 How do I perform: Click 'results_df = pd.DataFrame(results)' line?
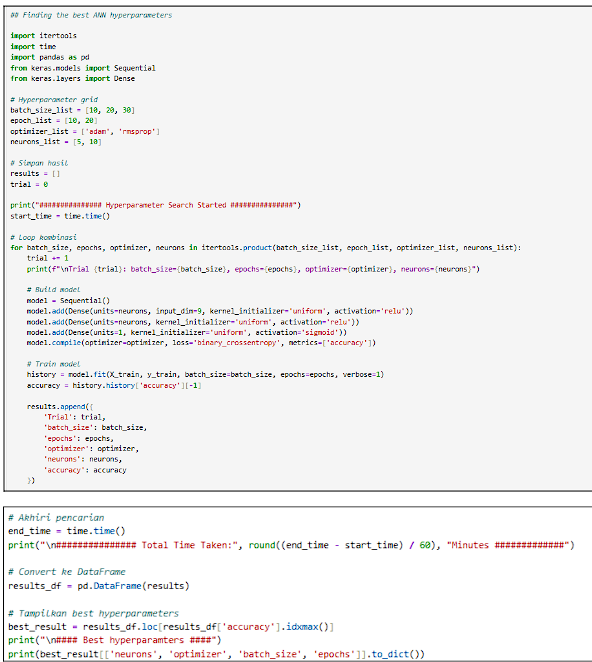(x=99, y=586)
